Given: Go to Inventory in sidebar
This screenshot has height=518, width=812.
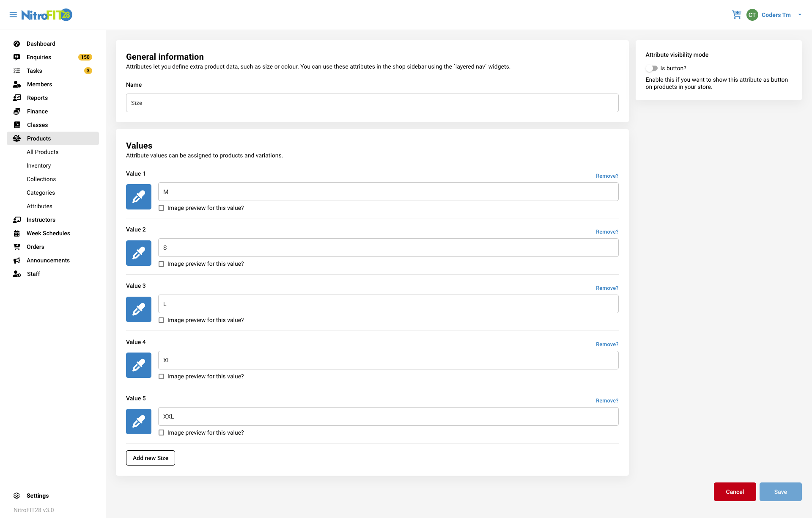Looking at the screenshot, I should click(x=38, y=165).
